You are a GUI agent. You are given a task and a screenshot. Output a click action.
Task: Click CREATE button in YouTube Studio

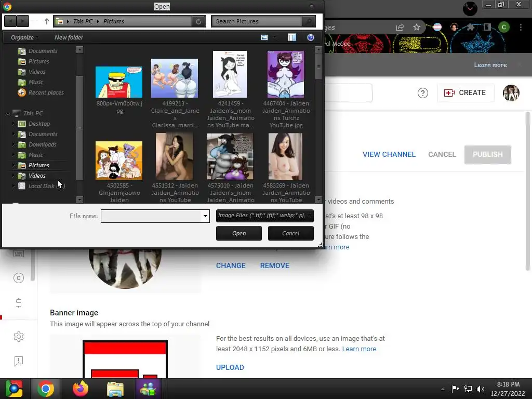click(465, 93)
